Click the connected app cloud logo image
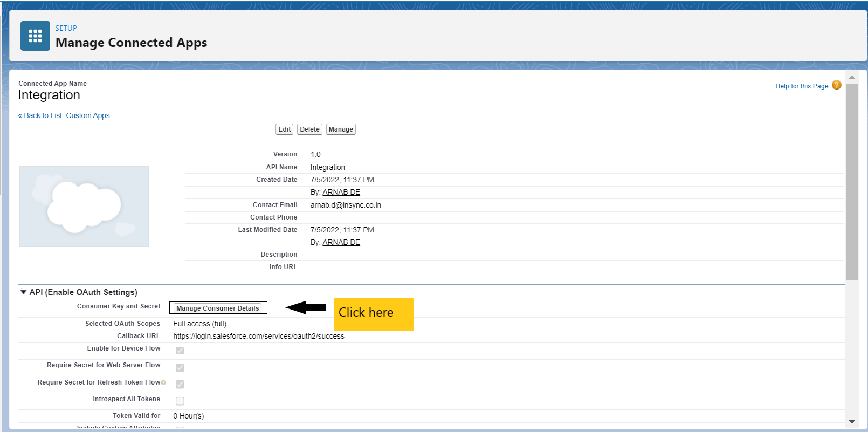868x432 pixels. coord(84,207)
